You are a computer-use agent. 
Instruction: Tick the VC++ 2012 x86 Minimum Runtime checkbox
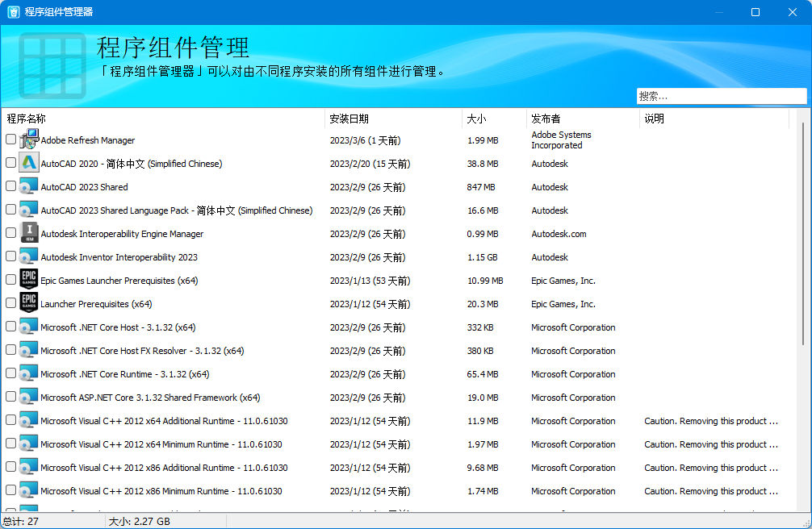pos(10,489)
